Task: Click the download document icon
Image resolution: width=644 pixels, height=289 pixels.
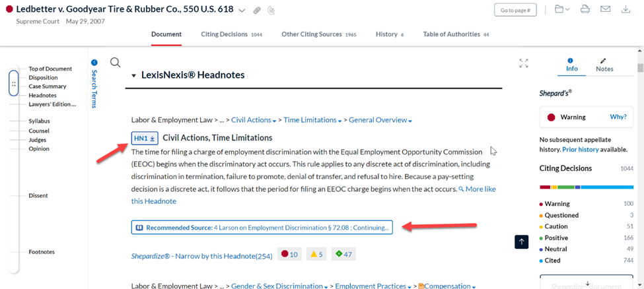Action: point(626,9)
